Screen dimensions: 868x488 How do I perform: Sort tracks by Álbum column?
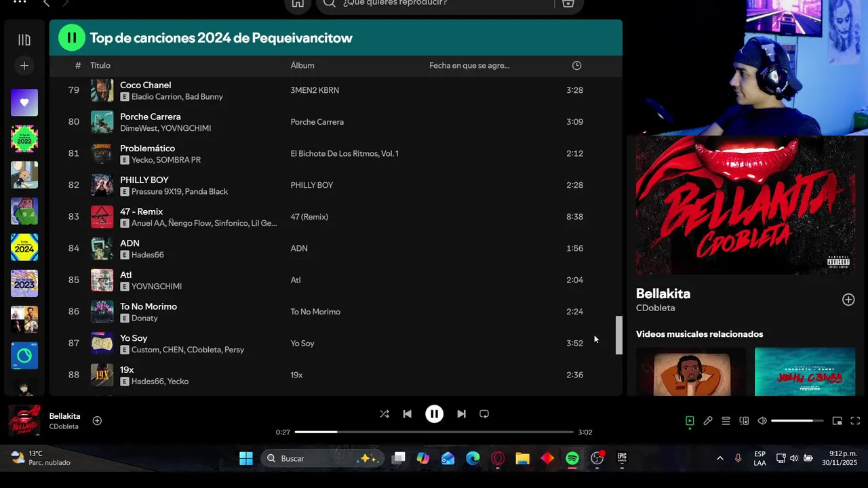pyautogui.click(x=302, y=66)
